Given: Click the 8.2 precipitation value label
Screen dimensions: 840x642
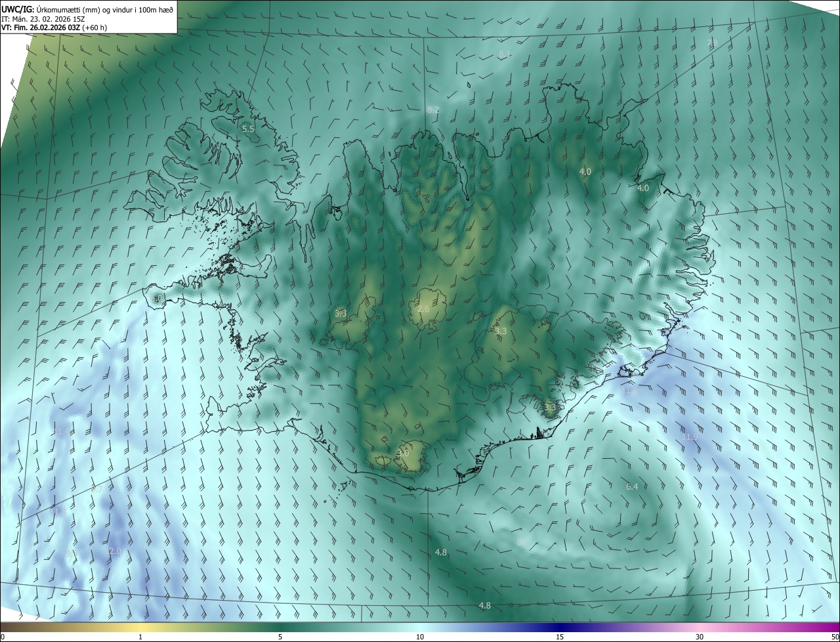Looking at the screenshot, I should [x=433, y=110].
